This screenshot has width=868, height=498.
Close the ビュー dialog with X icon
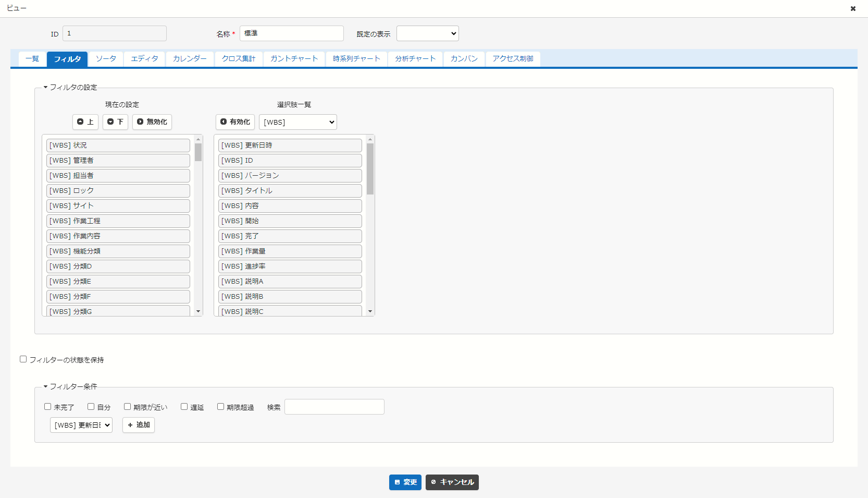click(x=853, y=8)
